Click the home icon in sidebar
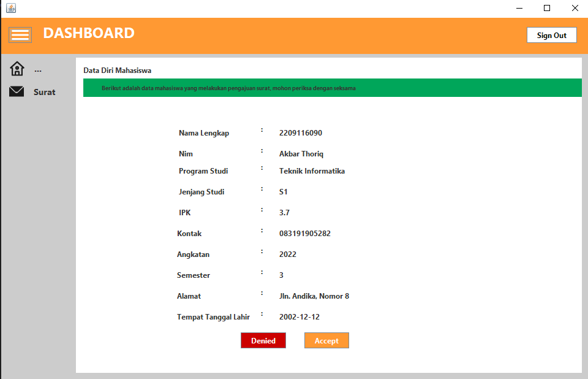Screen dimensions: 588x379 17,67
